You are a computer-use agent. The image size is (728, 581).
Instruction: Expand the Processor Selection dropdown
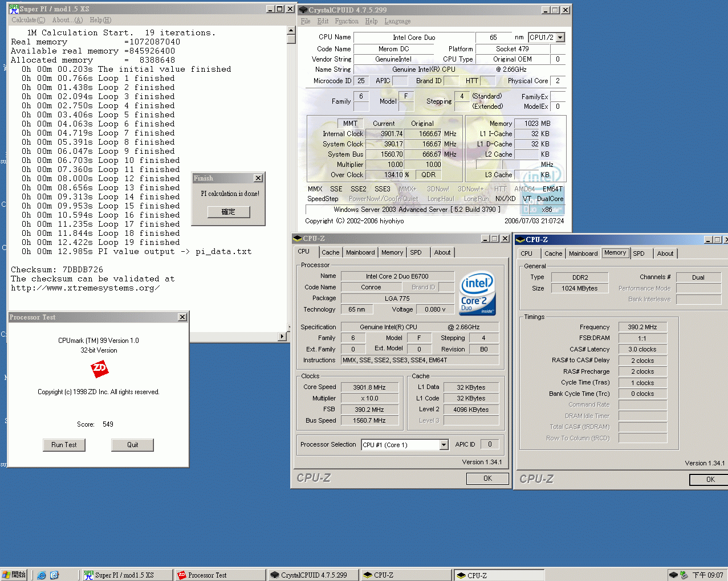click(444, 445)
